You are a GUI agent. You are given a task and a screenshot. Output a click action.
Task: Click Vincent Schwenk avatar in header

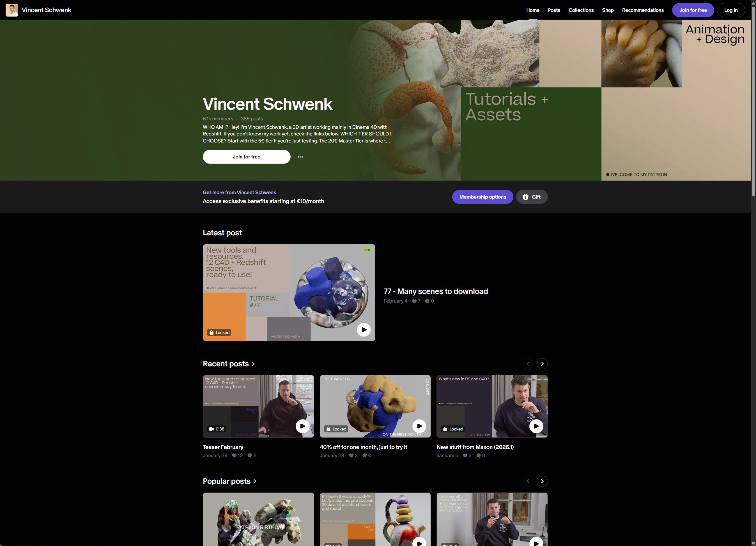[x=12, y=10]
